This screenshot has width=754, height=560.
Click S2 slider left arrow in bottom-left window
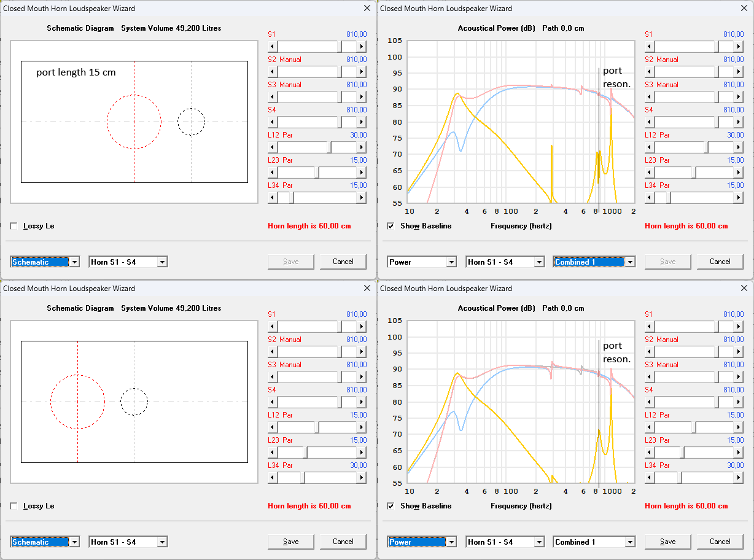pos(273,352)
